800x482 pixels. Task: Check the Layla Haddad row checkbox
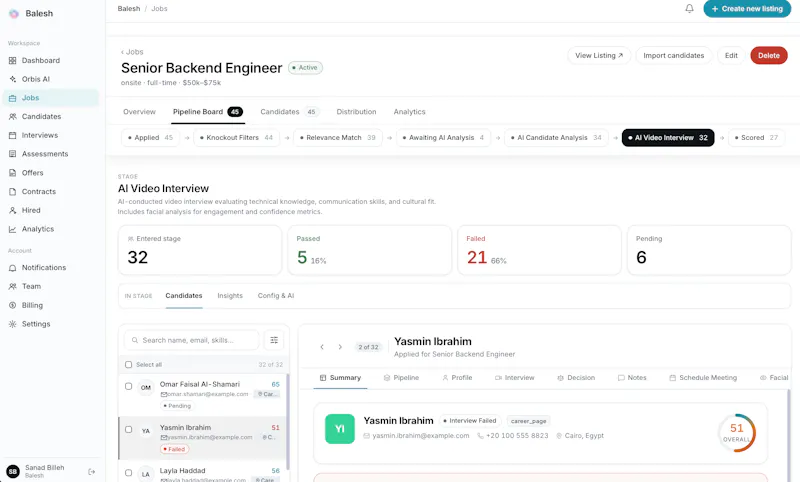point(129,473)
